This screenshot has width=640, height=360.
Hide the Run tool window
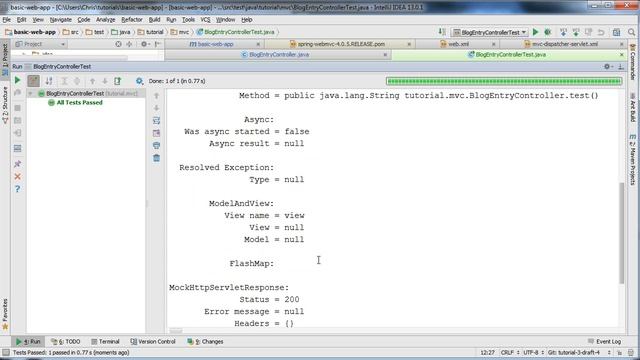621,67
